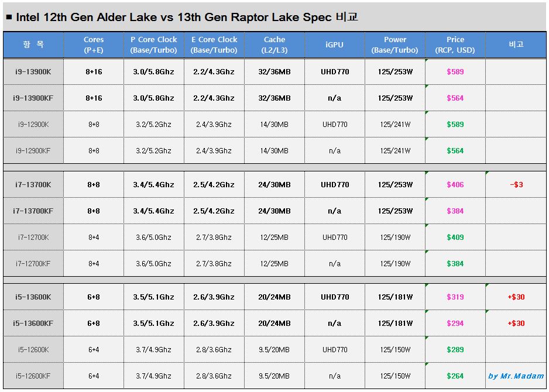Select the $589 price for i9-13900K
This screenshot has height=392, width=549.
click(455, 72)
